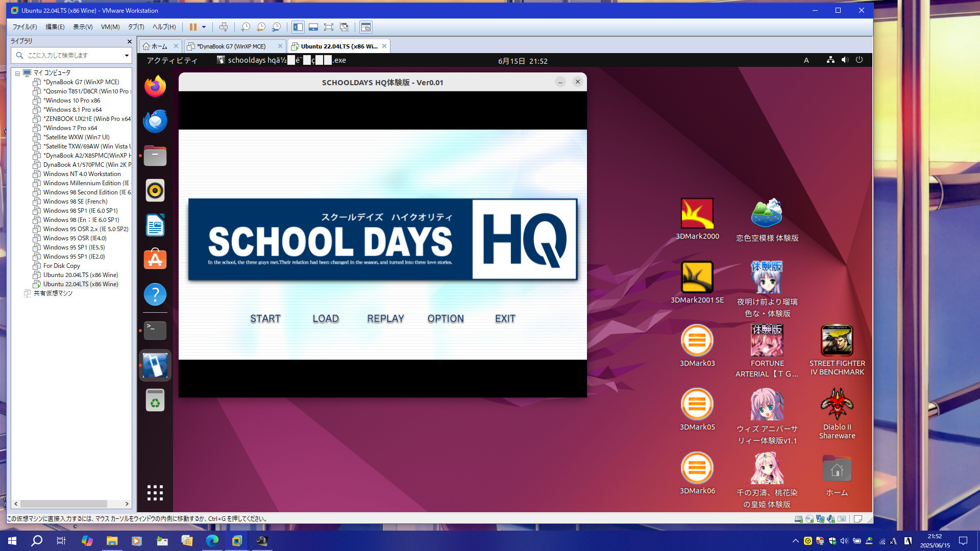This screenshot has width=980, height=551.
Task: Open the VM(M) menu
Action: pos(110,27)
